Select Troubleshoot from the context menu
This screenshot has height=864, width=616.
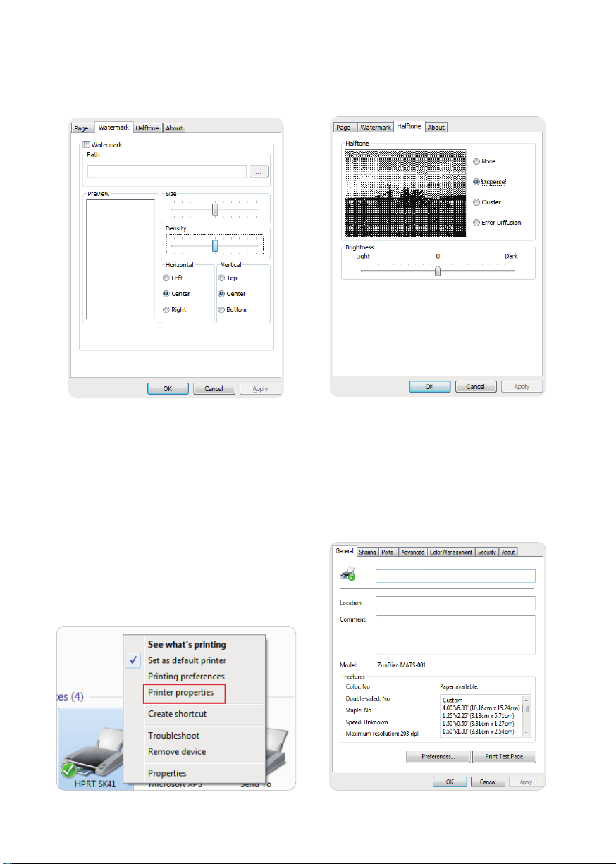(x=173, y=736)
